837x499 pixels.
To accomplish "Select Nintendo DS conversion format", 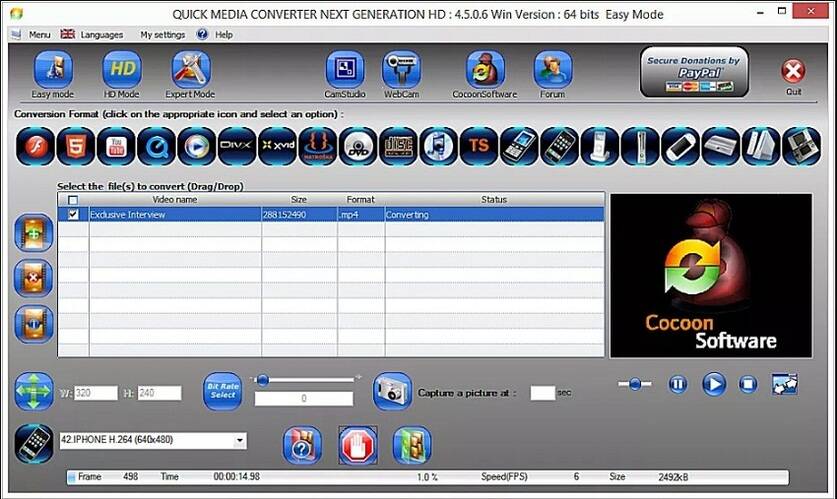I will [801, 146].
